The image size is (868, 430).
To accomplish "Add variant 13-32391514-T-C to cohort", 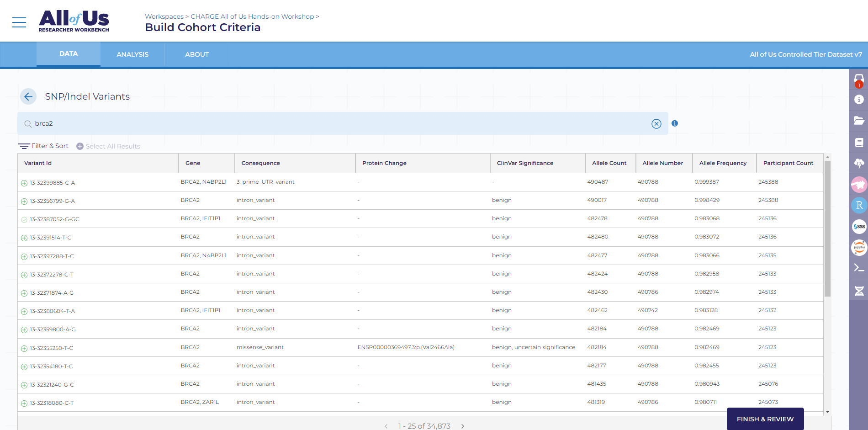I will [x=24, y=238].
